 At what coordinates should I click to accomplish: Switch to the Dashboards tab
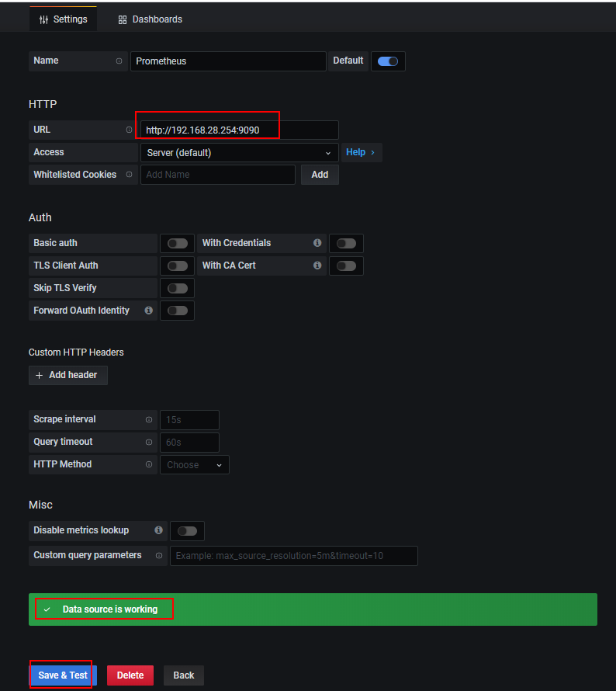click(151, 19)
